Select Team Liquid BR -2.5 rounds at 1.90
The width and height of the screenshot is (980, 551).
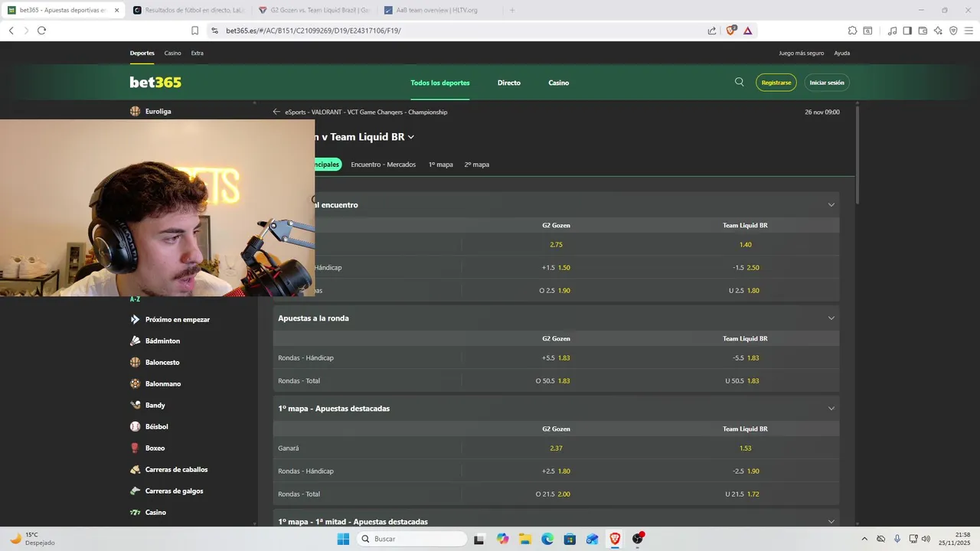pyautogui.click(x=746, y=471)
